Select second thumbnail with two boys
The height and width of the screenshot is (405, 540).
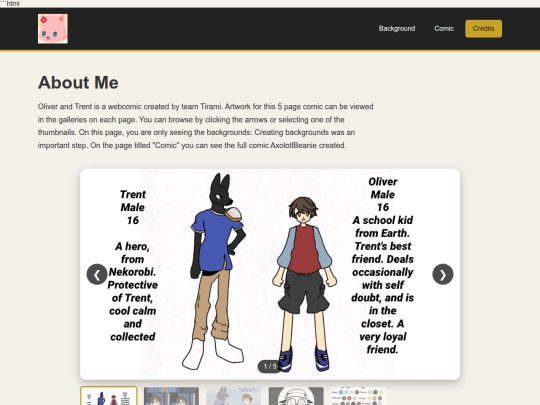[172, 396]
